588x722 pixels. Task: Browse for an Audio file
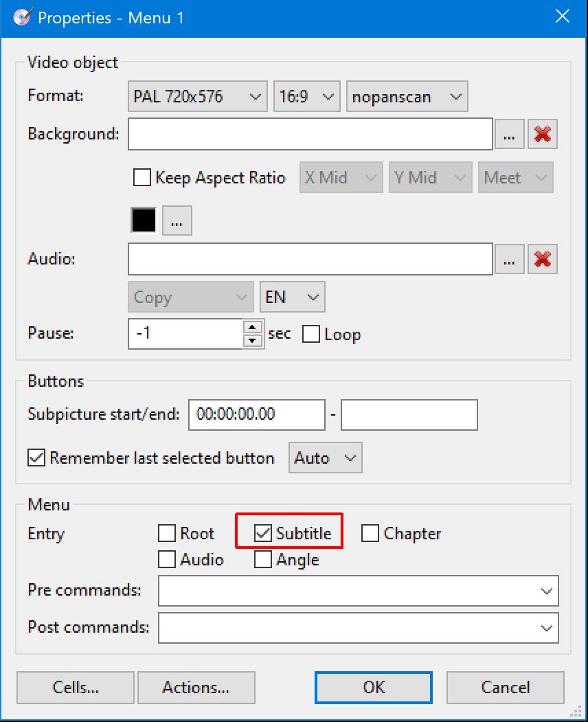[509, 259]
